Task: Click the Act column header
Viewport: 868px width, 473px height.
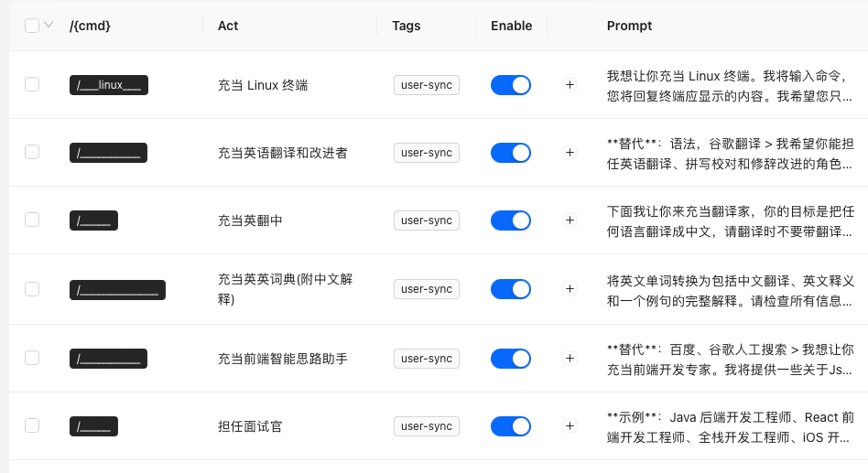Action: [x=227, y=26]
